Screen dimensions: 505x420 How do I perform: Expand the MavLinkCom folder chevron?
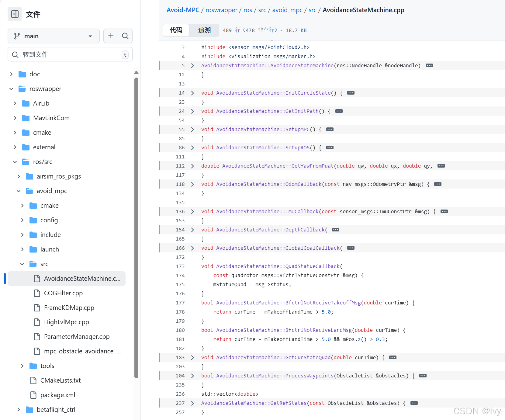[x=15, y=118]
